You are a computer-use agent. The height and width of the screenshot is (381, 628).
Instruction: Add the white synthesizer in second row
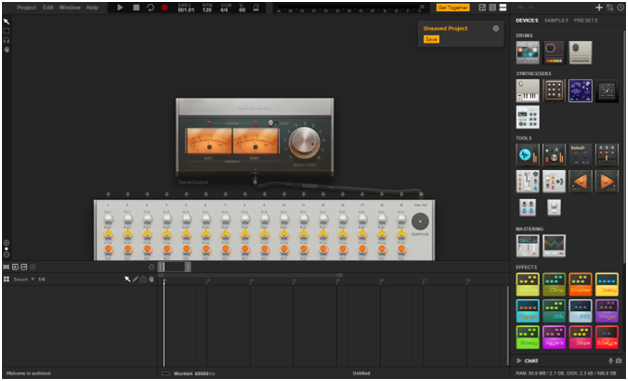(x=527, y=117)
